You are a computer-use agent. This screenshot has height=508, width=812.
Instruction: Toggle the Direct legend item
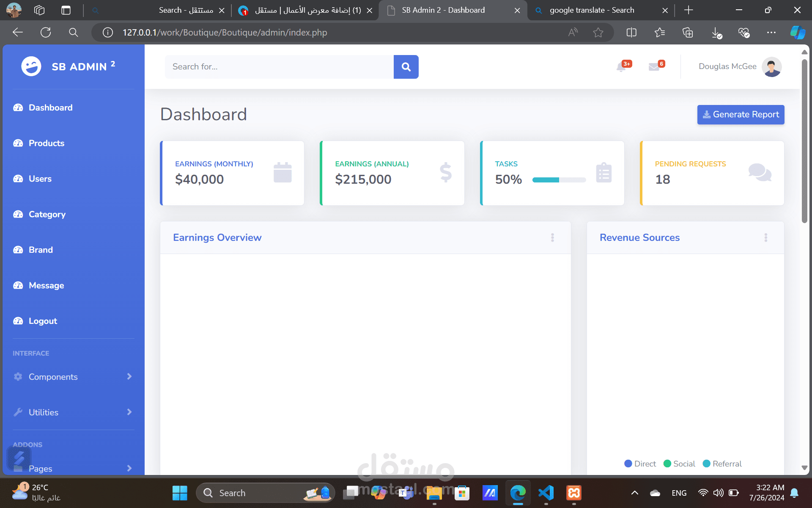(x=640, y=464)
